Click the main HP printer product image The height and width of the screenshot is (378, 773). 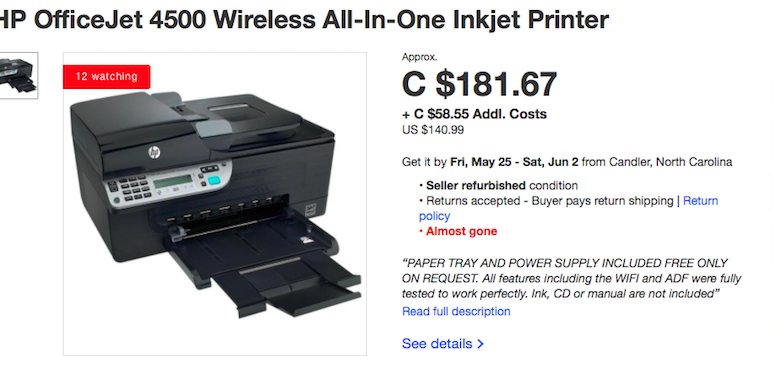point(215,204)
